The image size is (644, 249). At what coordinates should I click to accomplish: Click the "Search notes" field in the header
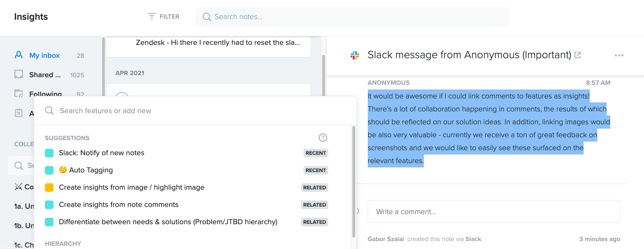click(x=352, y=17)
